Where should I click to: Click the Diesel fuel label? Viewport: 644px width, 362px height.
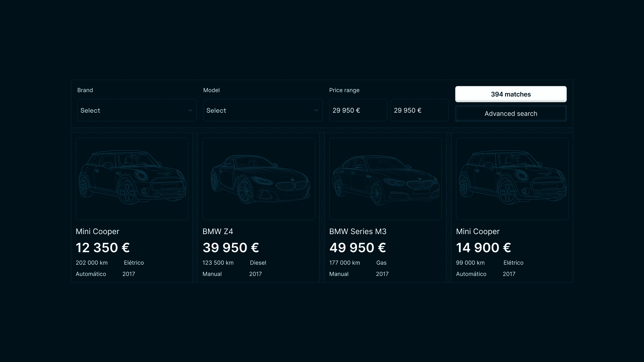point(258,263)
